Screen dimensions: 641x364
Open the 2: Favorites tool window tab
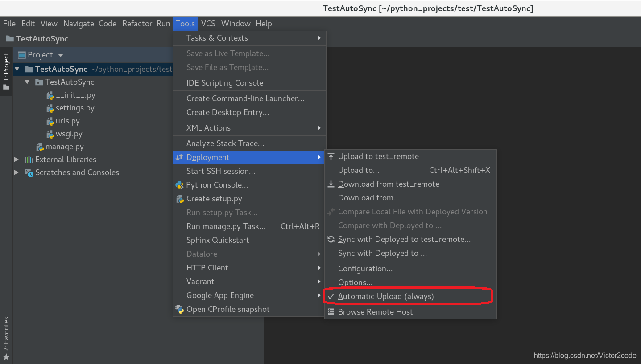coord(6,339)
